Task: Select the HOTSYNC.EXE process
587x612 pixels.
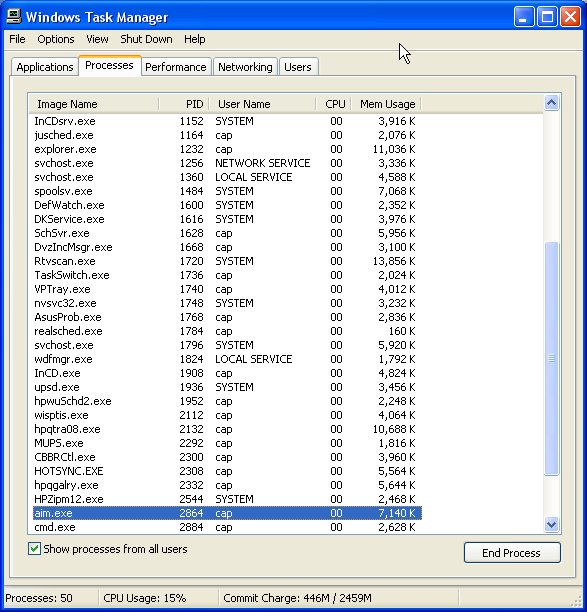Action: coord(227,471)
